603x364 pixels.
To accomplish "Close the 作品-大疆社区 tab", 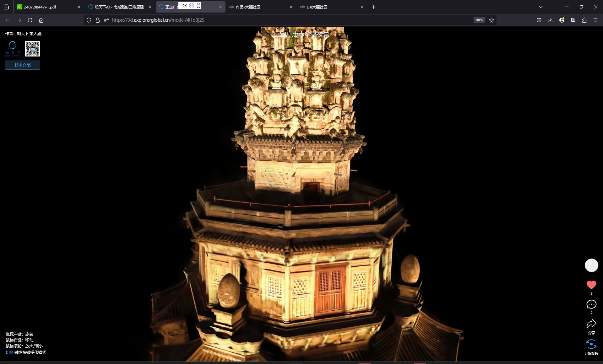I will [x=291, y=7].
